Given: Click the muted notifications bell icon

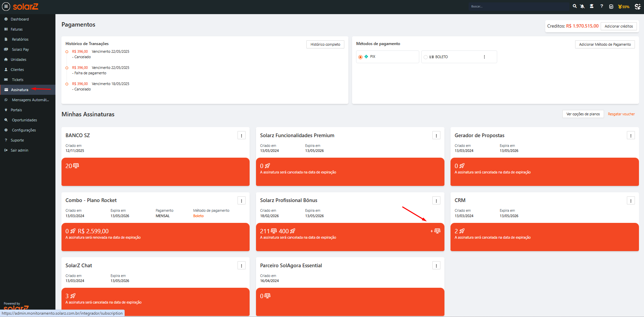Looking at the screenshot, I should 583,6.
